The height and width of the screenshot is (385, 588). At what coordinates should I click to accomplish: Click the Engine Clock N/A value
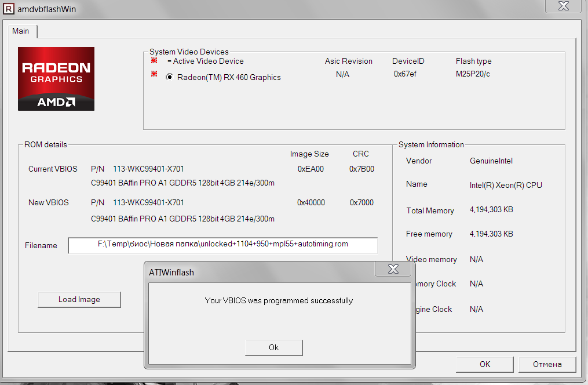pyautogui.click(x=476, y=309)
